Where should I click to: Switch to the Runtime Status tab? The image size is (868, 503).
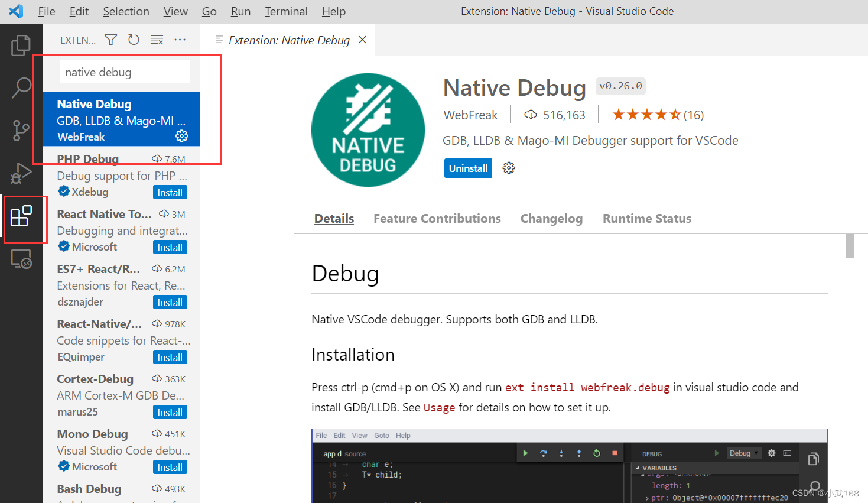point(646,218)
